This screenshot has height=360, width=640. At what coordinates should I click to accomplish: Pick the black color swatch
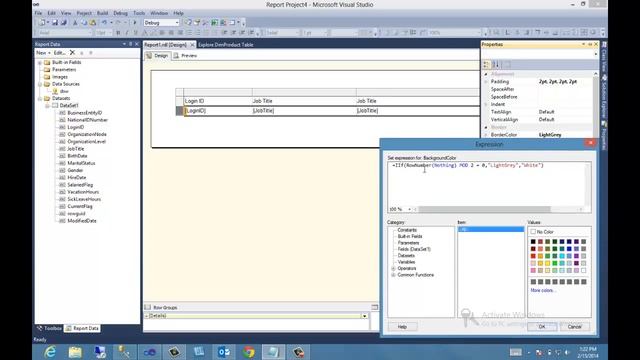coord(533,242)
